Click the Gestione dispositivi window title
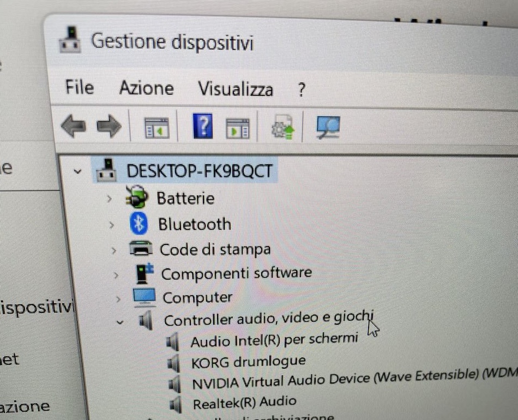518x420 pixels. pyautogui.click(x=172, y=41)
